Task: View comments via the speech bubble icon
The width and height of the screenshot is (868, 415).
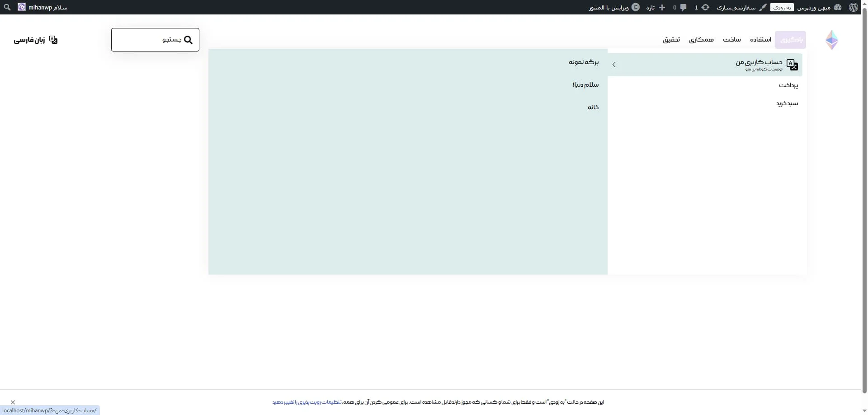Action: pos(683,7)
